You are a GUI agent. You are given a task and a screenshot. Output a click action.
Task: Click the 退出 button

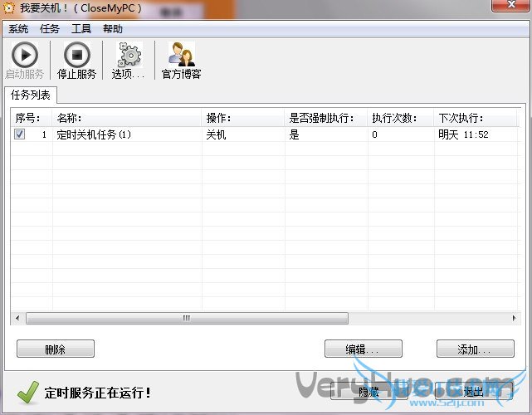click(x=474, y=391)
